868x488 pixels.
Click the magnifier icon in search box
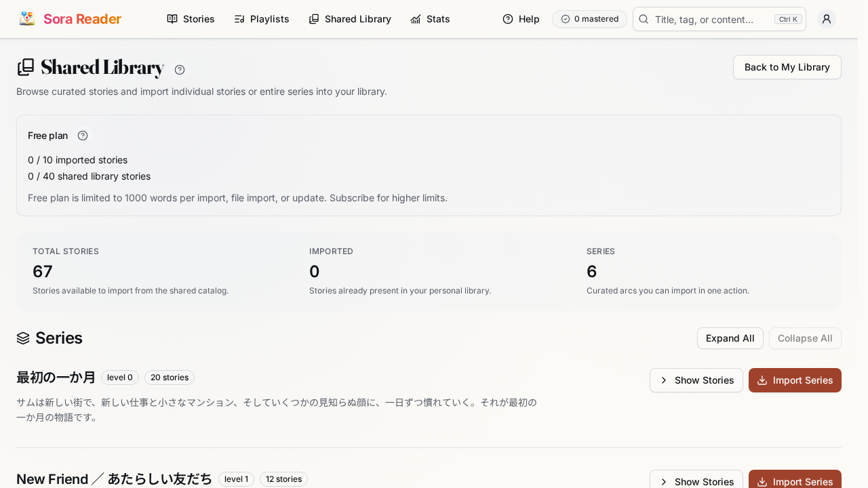(644, 19)
